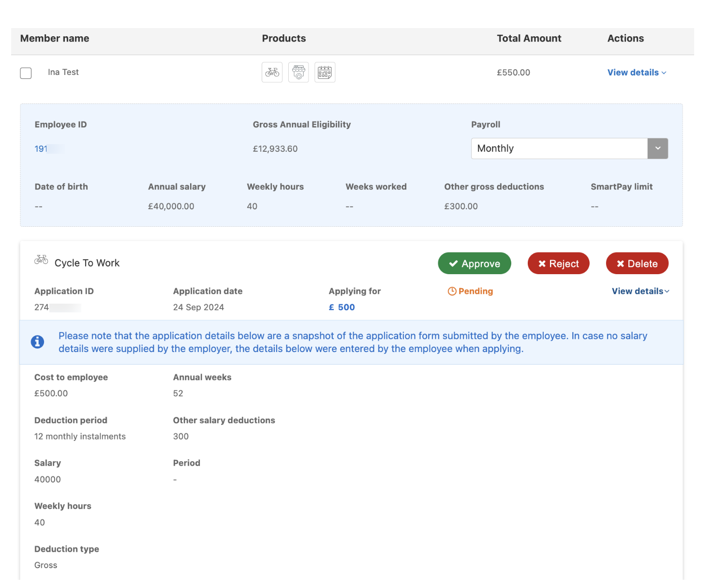Click the blue info icon in the notice
713x588 pixels.
pos(38,342)
